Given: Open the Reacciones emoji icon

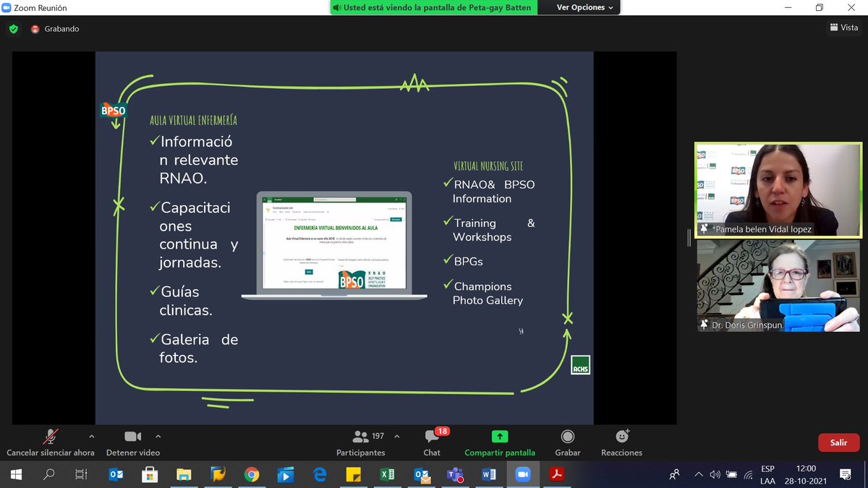Looking at the screenshot, I should [x=622, y=436].
